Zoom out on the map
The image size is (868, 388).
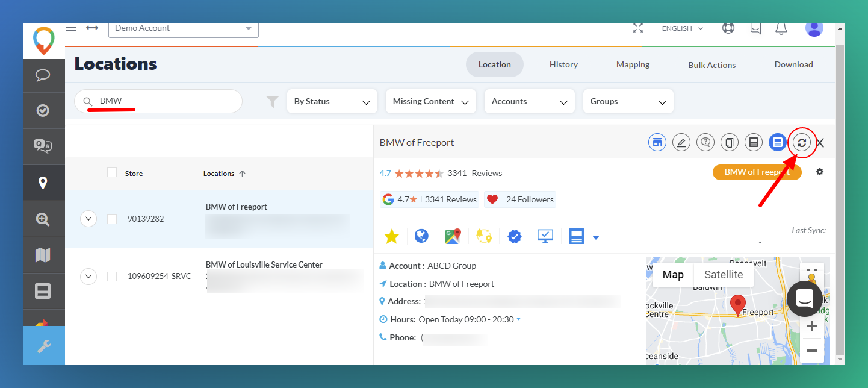click(x=812, y=351)
